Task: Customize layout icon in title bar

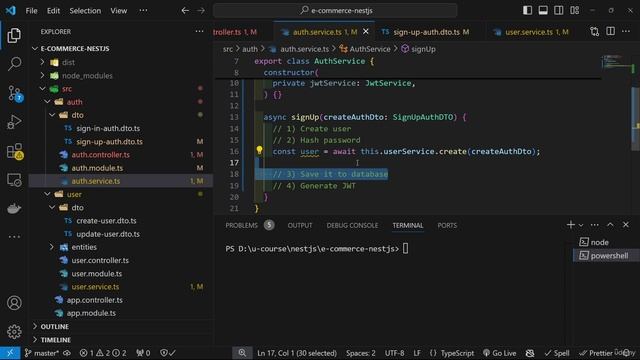Action: click(574, 10)
